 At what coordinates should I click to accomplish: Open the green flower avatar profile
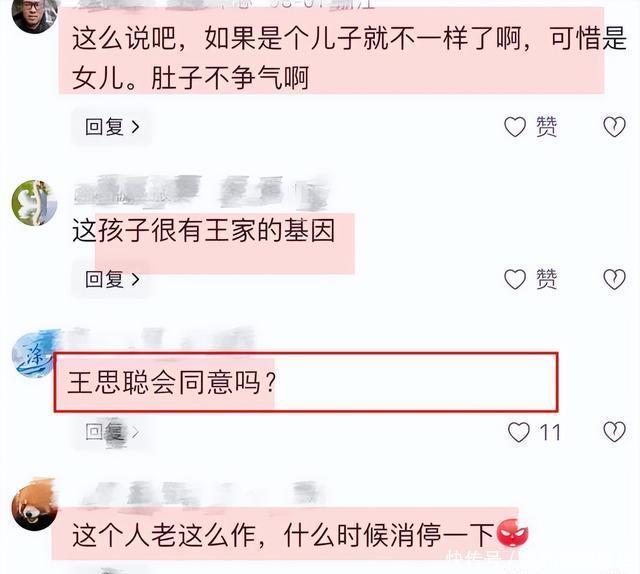tap(35, 202)
